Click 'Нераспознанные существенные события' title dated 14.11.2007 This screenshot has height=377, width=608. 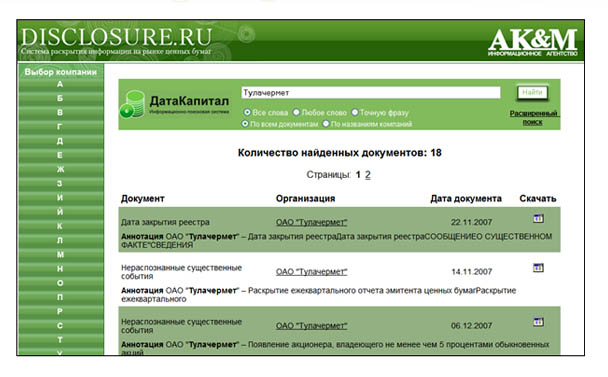pyautogui.click(x=181, y=272)
